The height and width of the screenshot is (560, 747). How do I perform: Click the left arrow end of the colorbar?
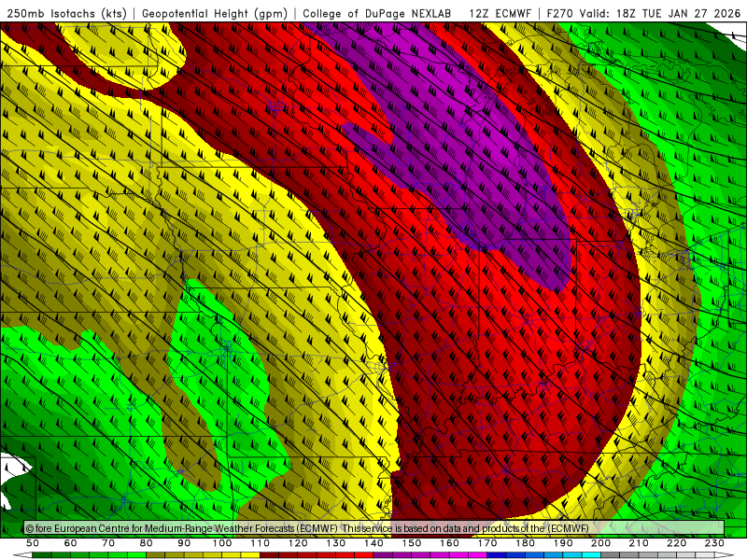pos(21,555)
